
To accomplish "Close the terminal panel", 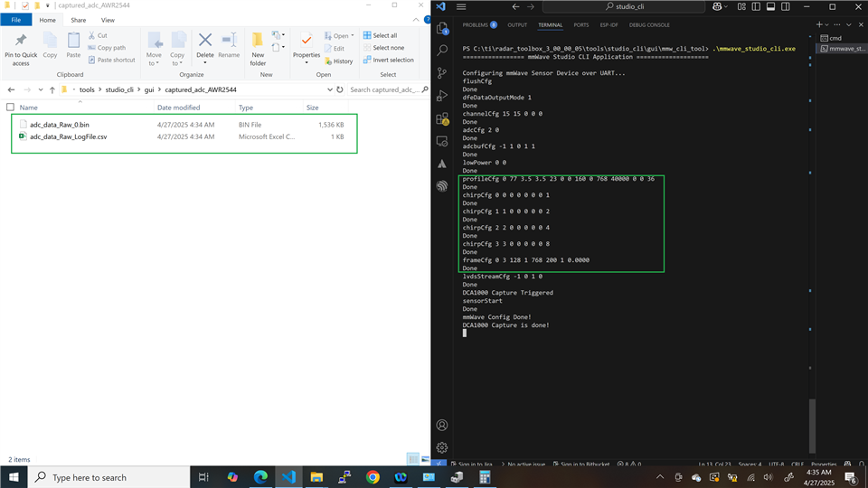I will (861, 24).
